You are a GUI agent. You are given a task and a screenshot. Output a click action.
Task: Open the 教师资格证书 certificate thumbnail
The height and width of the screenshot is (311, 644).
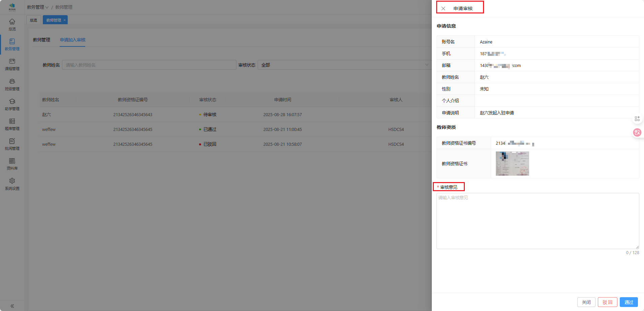(512, 164)
